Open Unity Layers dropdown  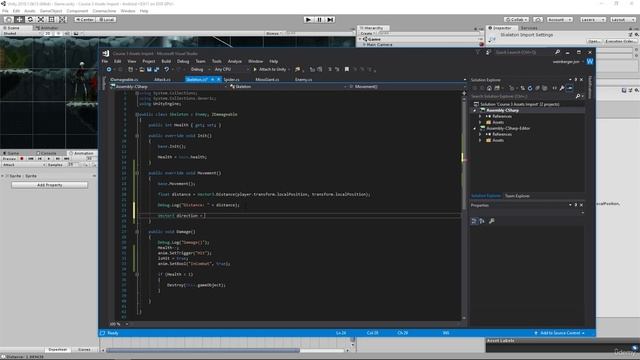(x=593, y=20)
